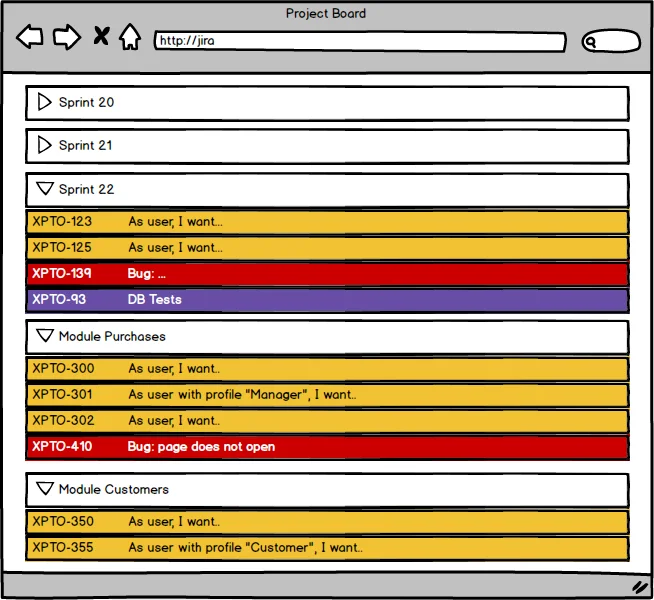Collapse the Module Purchases section

pyautogui.click(x=44, y=336)
